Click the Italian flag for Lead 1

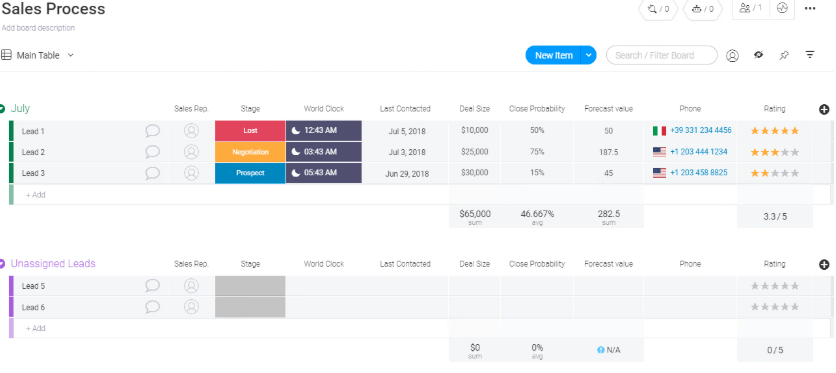tap(660, 131)
